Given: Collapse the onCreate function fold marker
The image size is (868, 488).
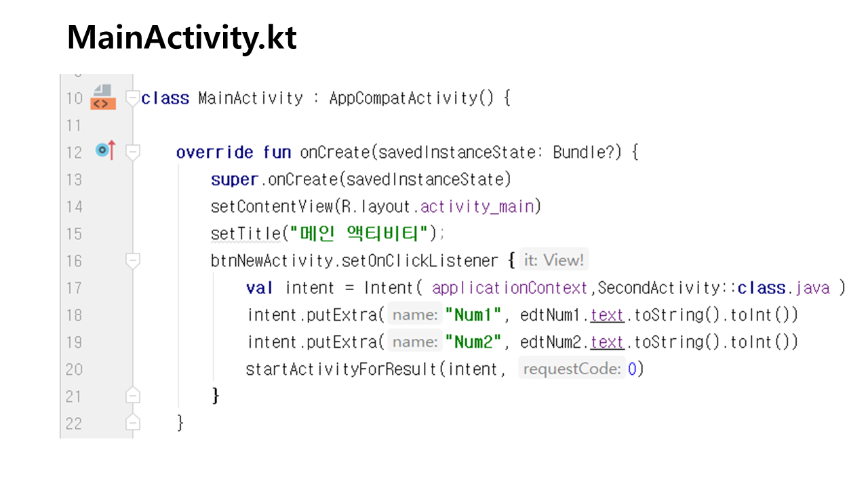Looking at the screenshot, I should 134,152.
